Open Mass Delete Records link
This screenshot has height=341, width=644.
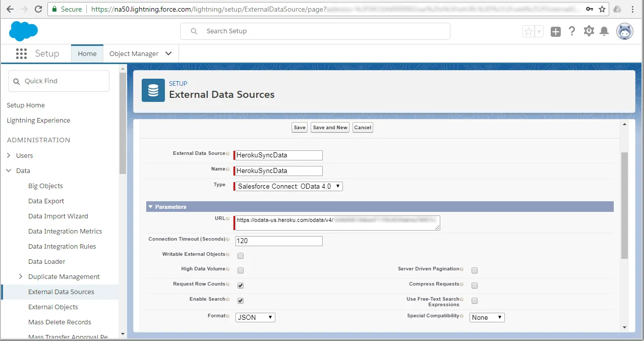[x=60, y=322]
